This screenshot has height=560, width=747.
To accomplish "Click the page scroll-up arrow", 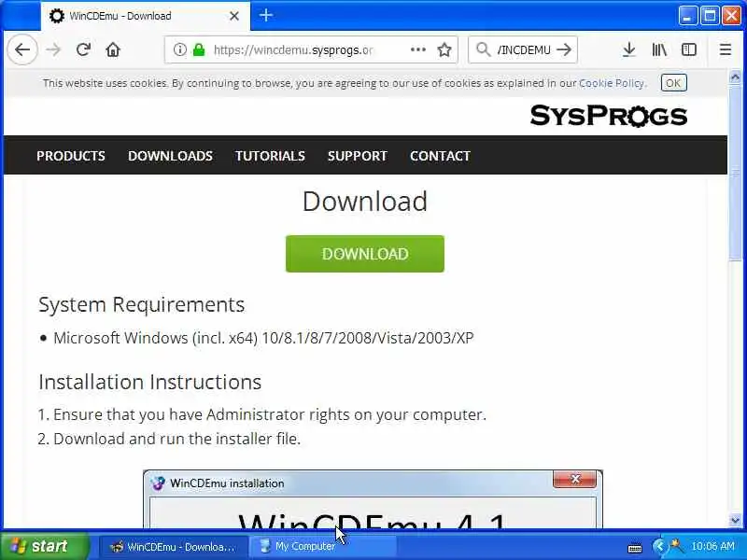I will pos(735,77).
